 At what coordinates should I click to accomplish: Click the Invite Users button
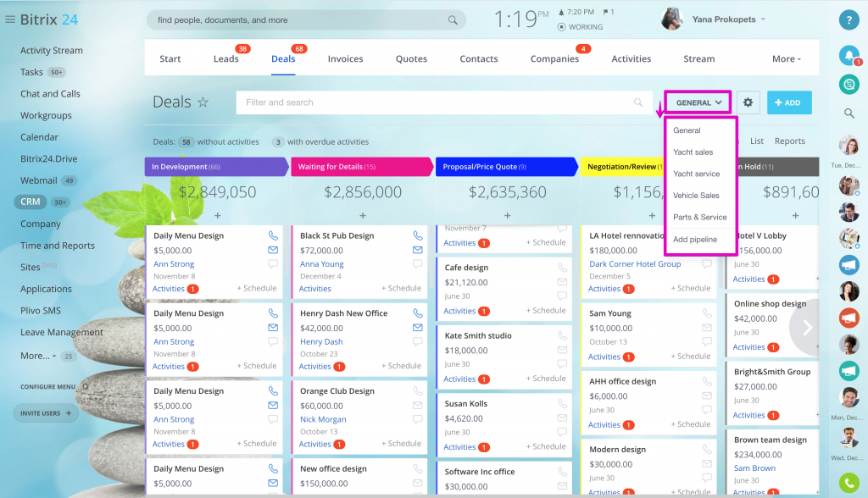coord(46,413)
